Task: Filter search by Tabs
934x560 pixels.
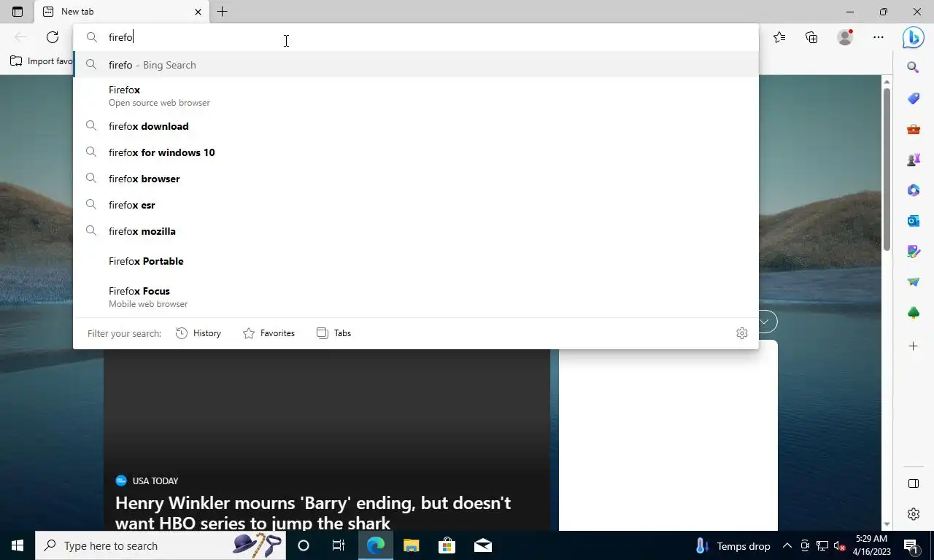Action: [x=333, y=333]
